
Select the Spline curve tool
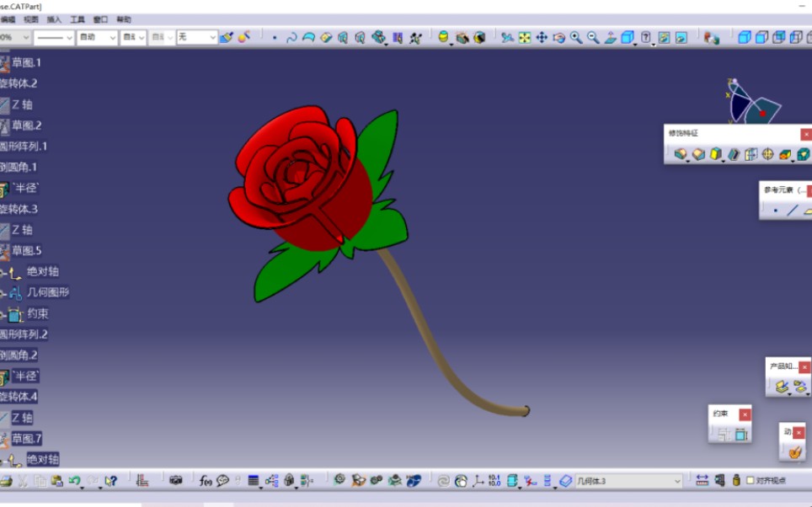[x=291, y=37]
